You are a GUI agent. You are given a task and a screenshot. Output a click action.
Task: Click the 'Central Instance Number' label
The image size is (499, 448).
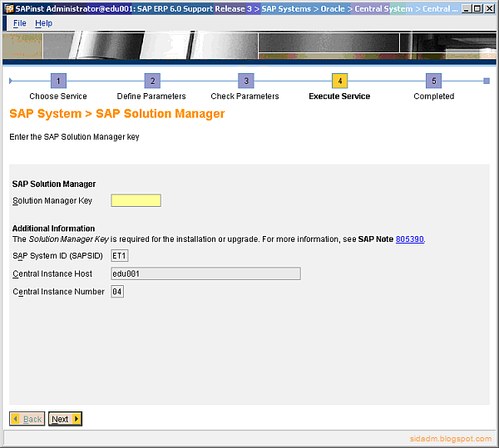(58, 292)
